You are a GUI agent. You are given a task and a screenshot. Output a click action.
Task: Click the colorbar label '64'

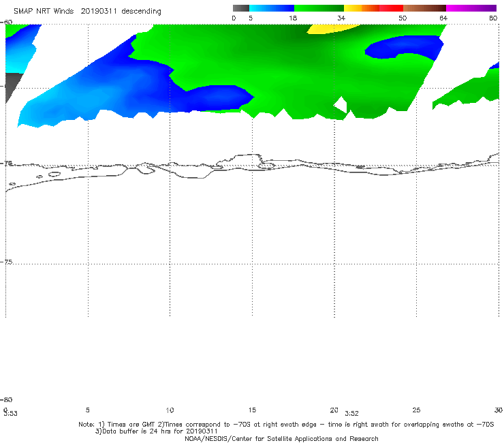443,18
